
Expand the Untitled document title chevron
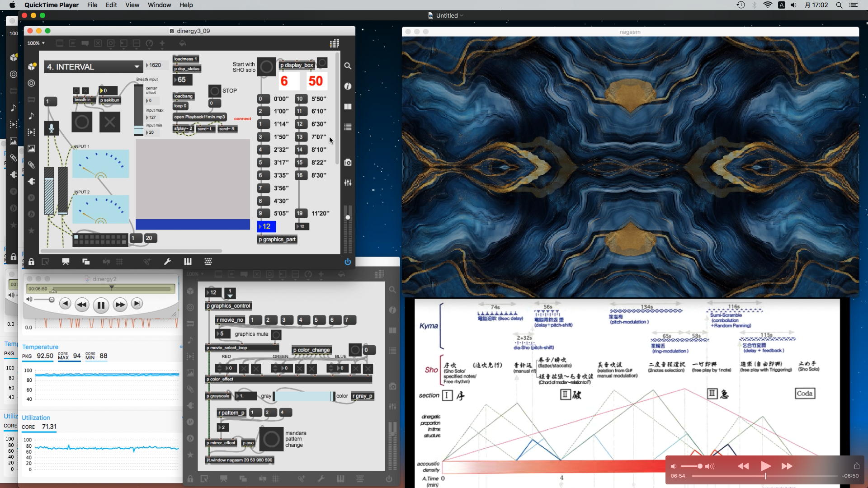coord(462,15)
